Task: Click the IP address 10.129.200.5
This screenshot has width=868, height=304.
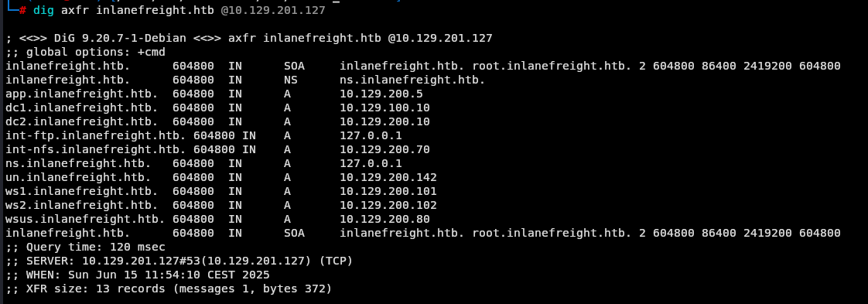Action: click(381, 94)
